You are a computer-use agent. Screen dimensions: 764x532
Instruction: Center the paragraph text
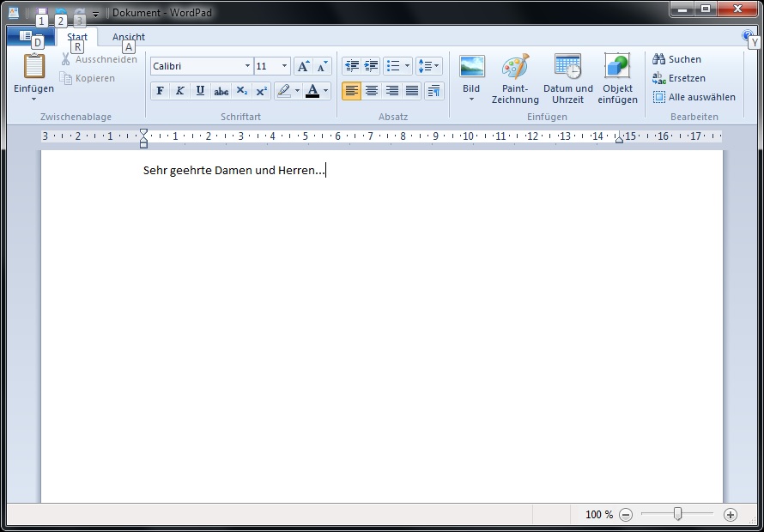(x=372, y=91)
